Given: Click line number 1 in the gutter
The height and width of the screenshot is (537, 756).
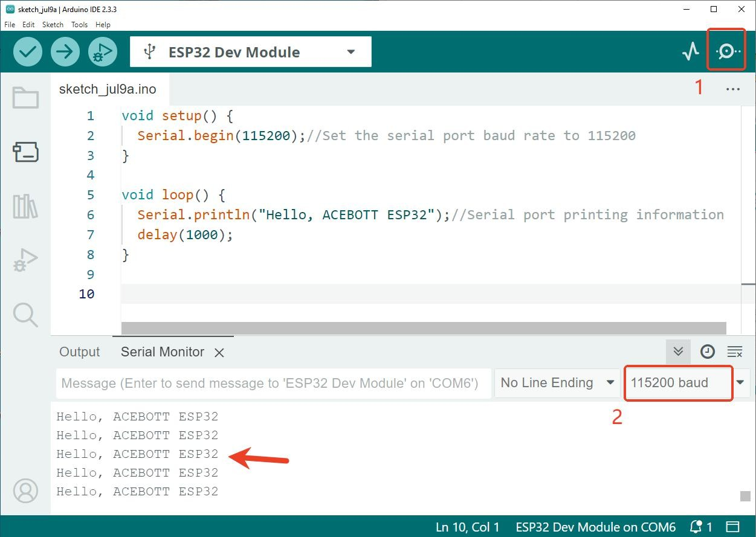Looking at the screenshot, I should tap(91, 116).
